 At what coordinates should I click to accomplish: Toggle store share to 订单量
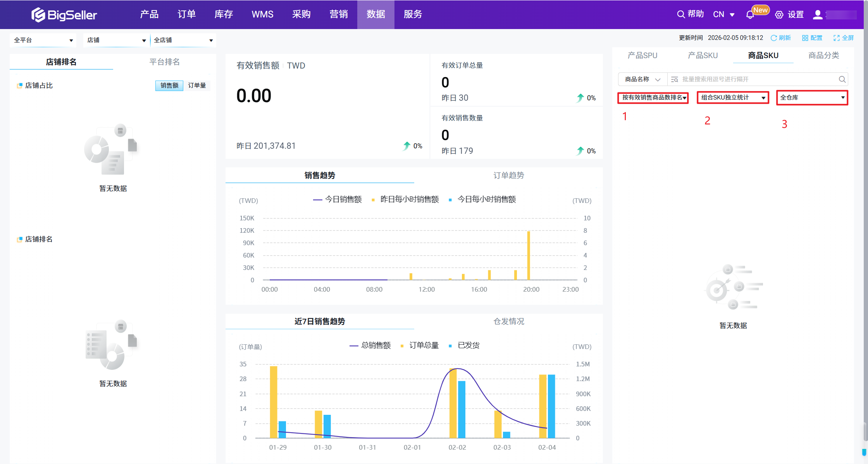pyautogui.click(x=197, y=86)
